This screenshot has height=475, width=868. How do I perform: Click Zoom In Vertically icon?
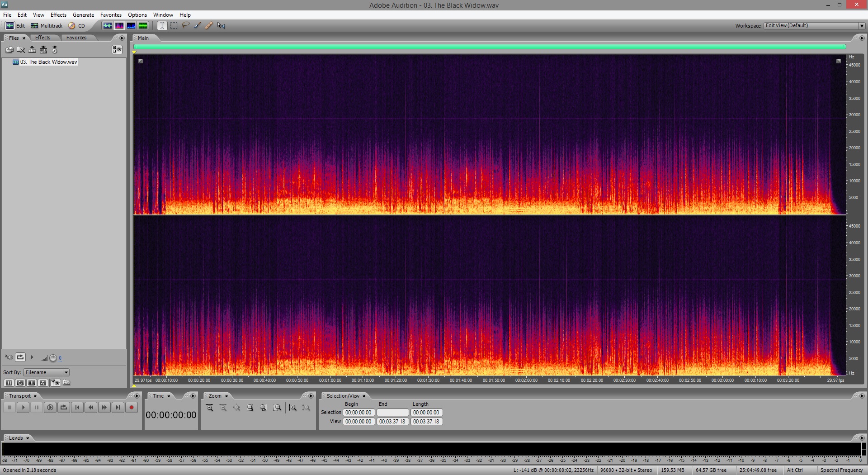coord(292,408)
